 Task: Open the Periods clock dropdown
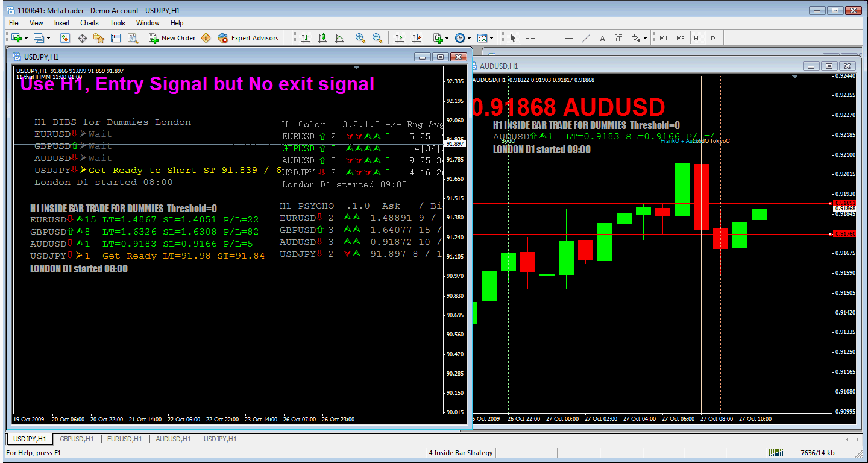[x=468, y=38]
